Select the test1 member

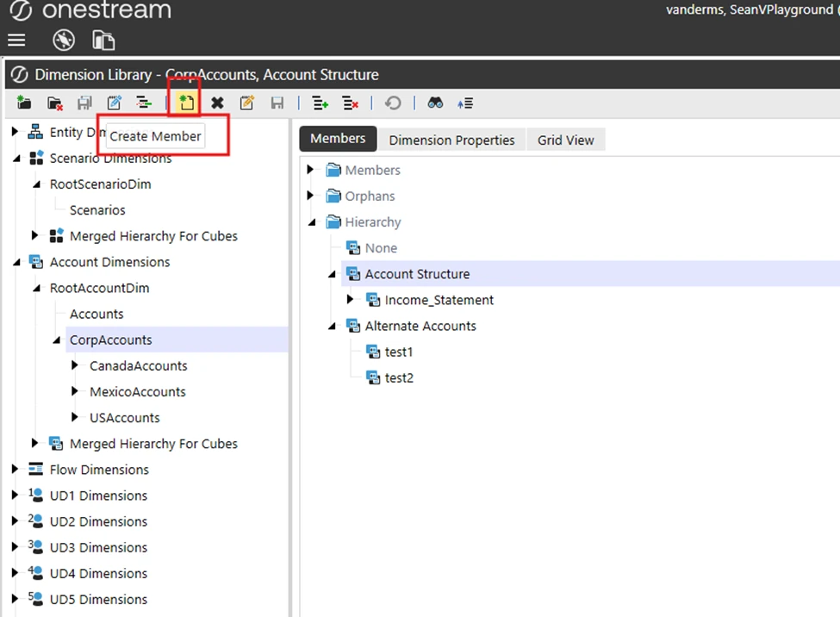[x=399, y=352]
